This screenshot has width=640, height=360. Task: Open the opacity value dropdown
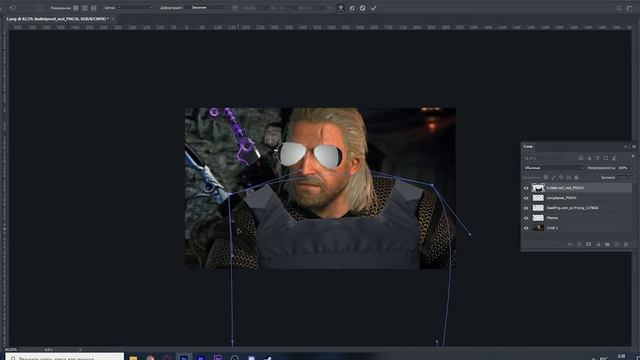[625, 168]
